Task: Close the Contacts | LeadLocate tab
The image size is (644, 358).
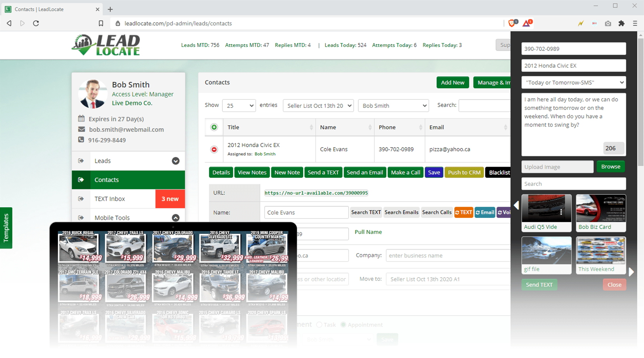Action: pos(97,9)
